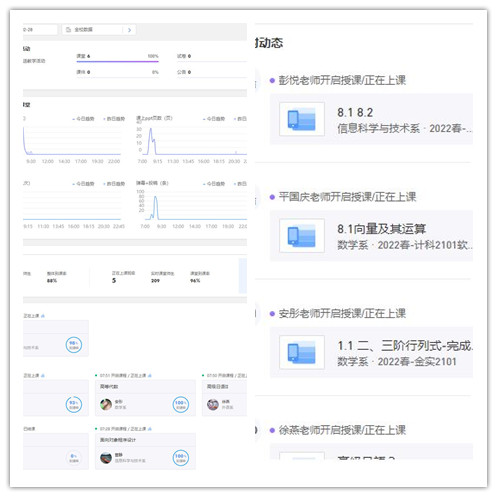Click the slides icon for lesson 8.1 8.2

[x=302, y=119]
